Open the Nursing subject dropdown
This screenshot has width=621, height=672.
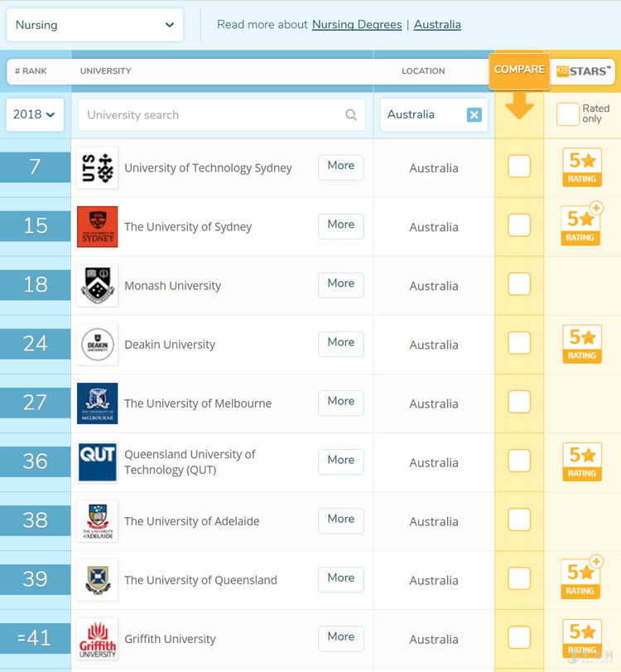(x=95, y=25)
